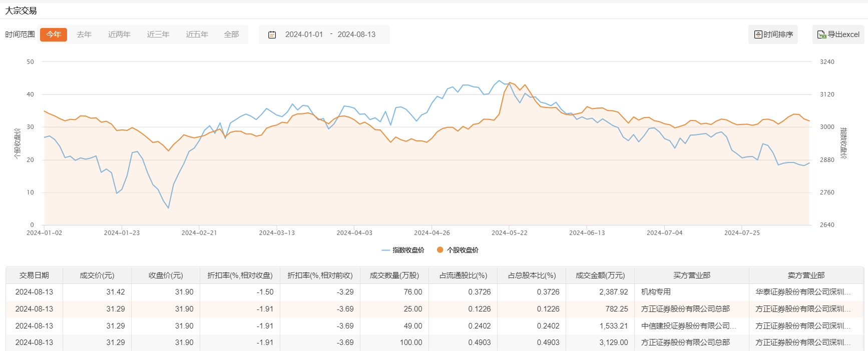Toggle the 指数收盘价 legend line marker

click(385, 250)
